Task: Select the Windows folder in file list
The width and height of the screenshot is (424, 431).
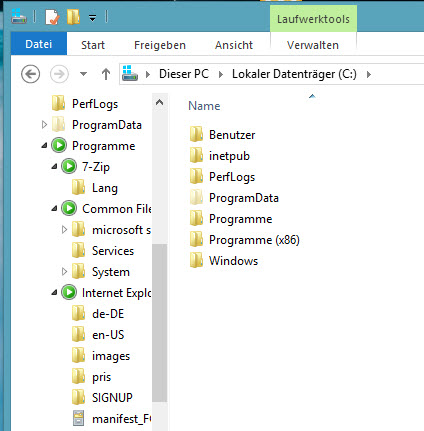Action: tap(233, 261)
